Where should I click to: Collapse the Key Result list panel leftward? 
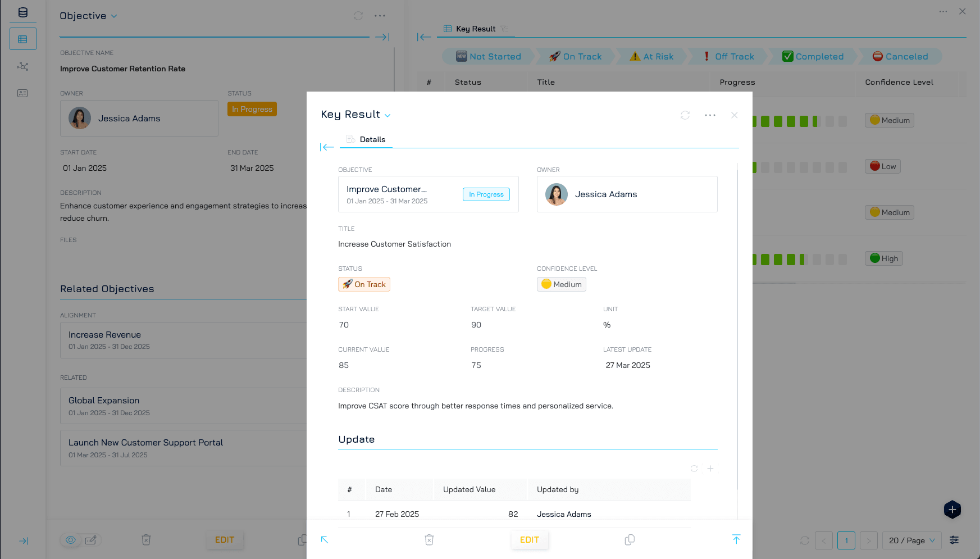pos(424,37)
